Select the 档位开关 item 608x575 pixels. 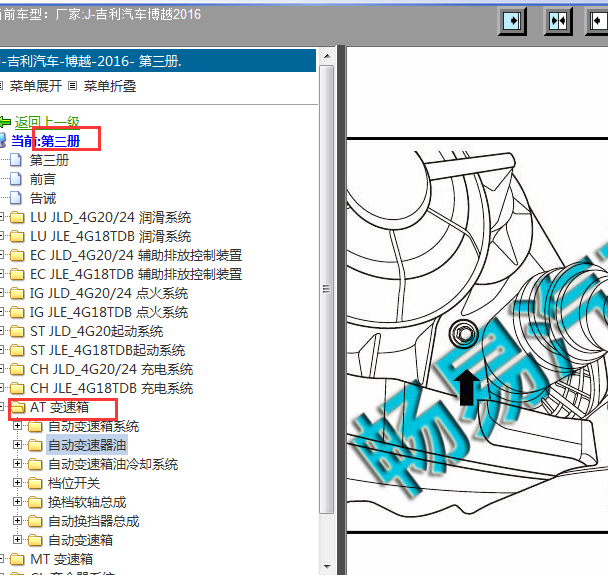pyautogui.click(x=74, y=483)
